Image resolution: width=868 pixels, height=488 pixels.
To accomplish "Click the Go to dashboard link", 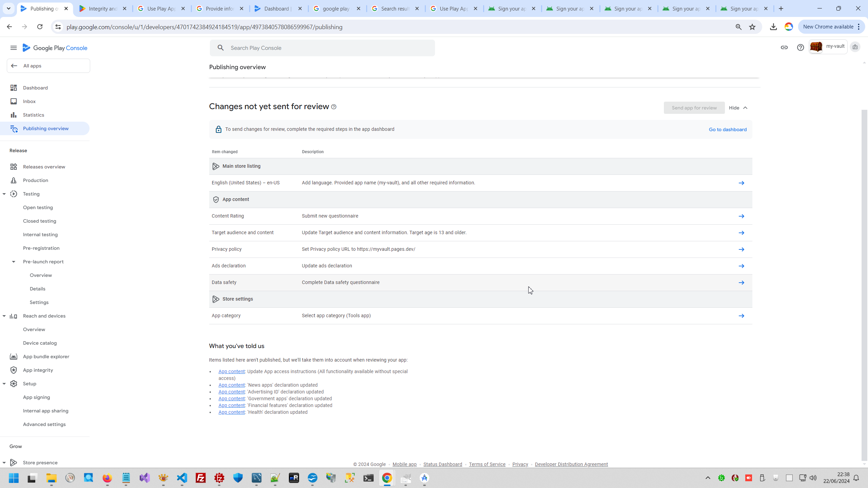I will [x=728, y=129].
